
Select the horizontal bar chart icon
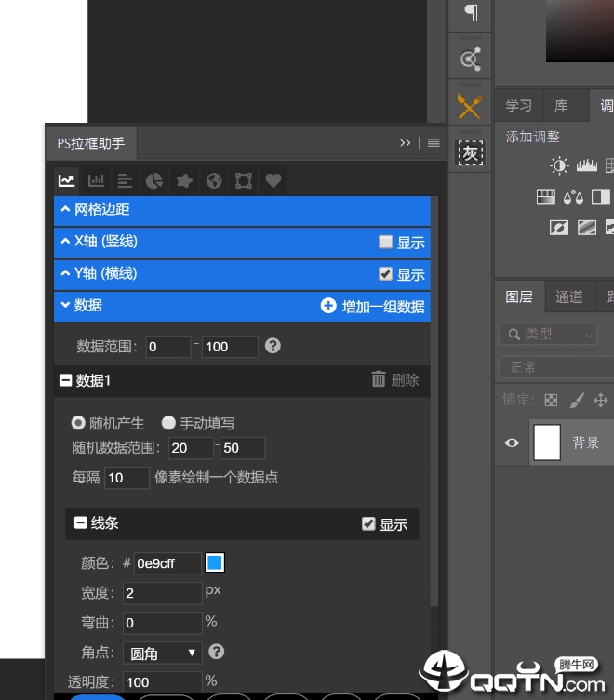pyautogui.click(x=125, y=180)
